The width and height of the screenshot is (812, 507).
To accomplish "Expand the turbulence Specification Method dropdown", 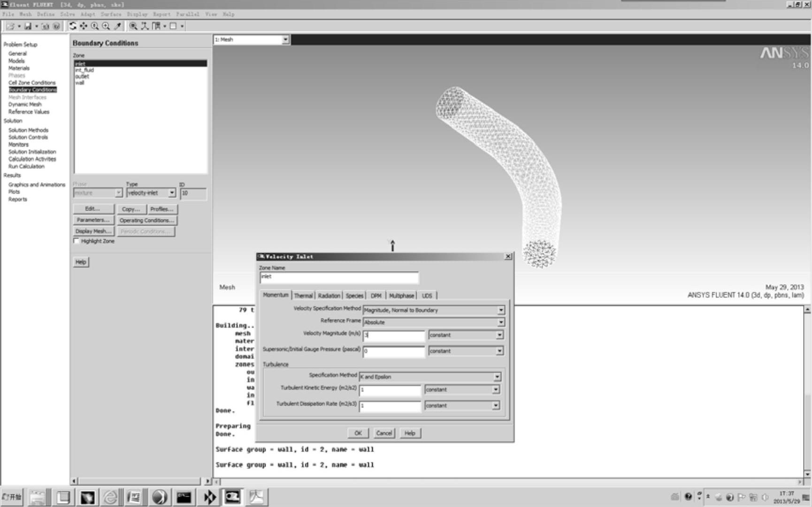I will (497, 377).
